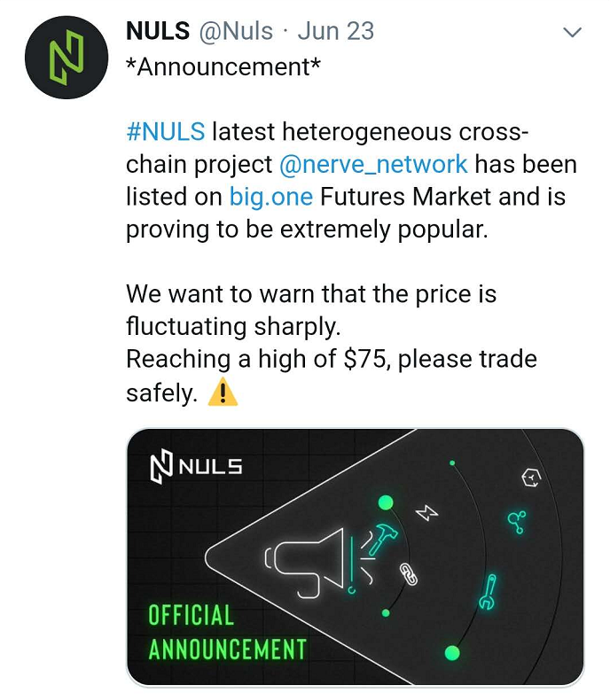Open the Official Announcement image
The height and width of the screenshot is (700, 610).
coord(355,557)
